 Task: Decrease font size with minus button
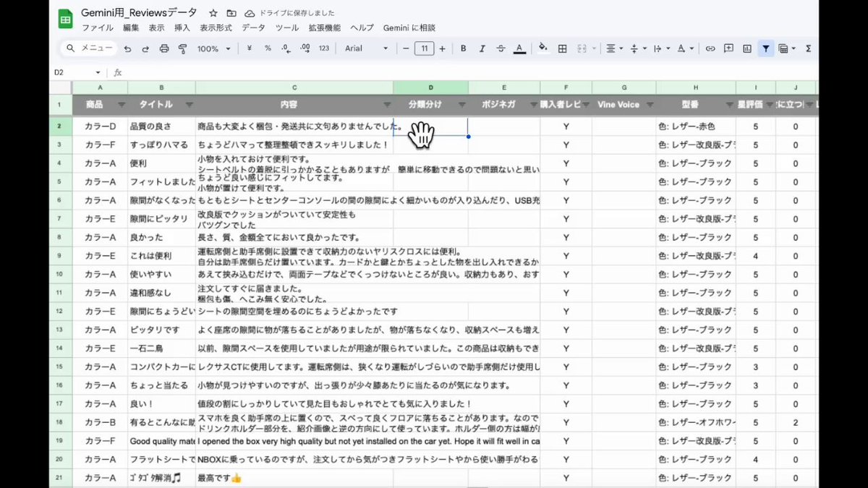pos(406,48)
